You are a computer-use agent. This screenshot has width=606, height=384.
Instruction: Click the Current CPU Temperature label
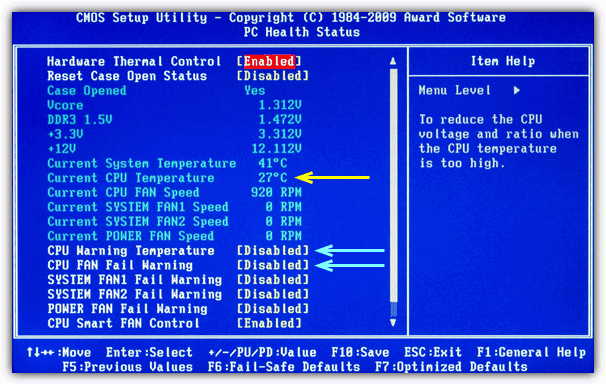(x=131, y=178)
